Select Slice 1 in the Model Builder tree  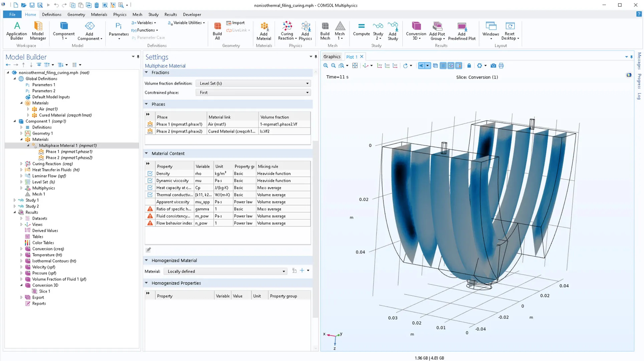coord(44,291)
